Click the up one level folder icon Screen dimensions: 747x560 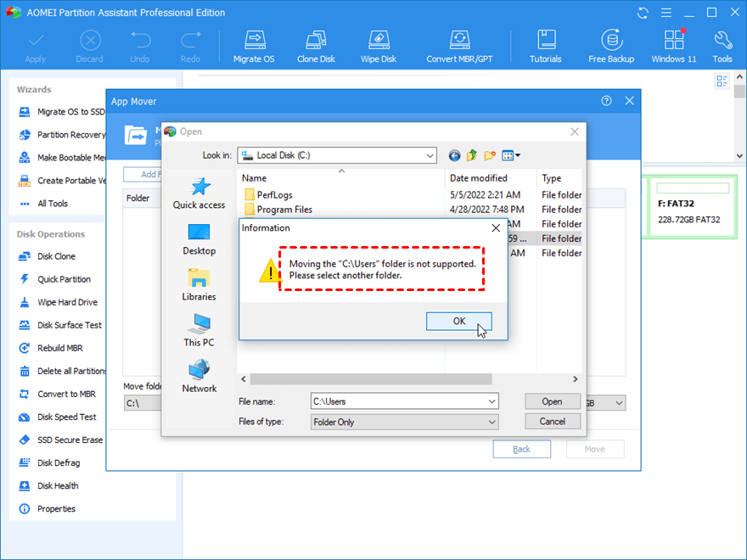[472, 155]
